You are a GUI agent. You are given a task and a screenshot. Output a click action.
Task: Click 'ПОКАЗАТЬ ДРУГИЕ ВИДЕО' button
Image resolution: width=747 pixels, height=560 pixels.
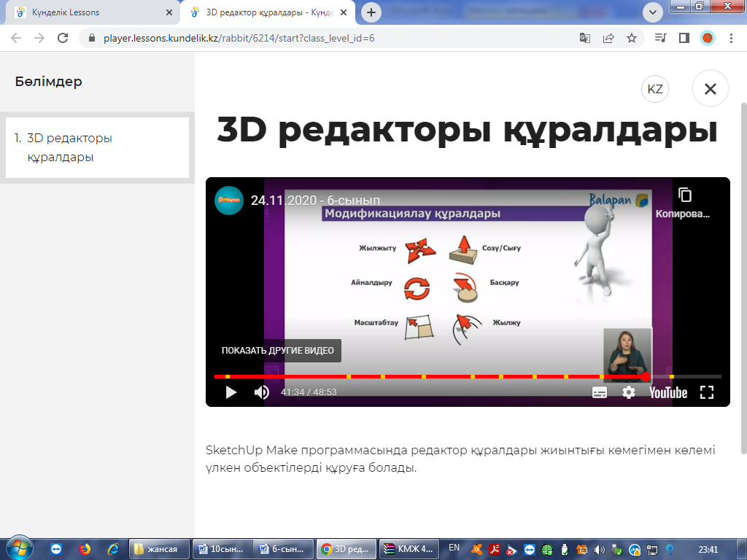[x=278, y=351]
